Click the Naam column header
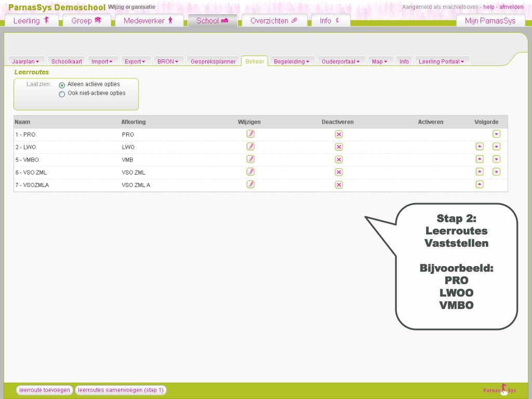Viewport: 532px width, 399px height. point(22,122)
